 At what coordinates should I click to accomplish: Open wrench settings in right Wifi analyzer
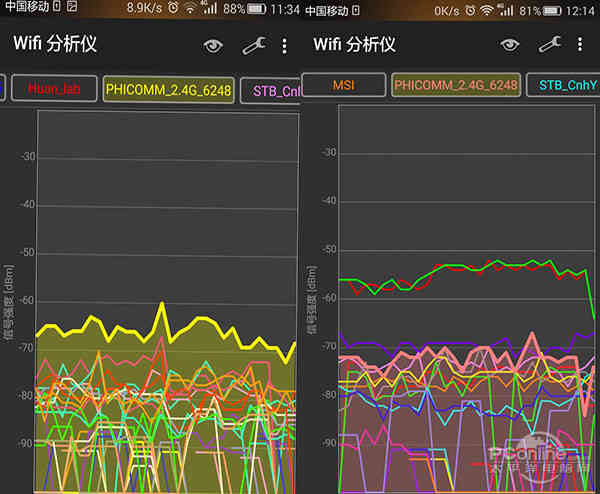point(550,44)
